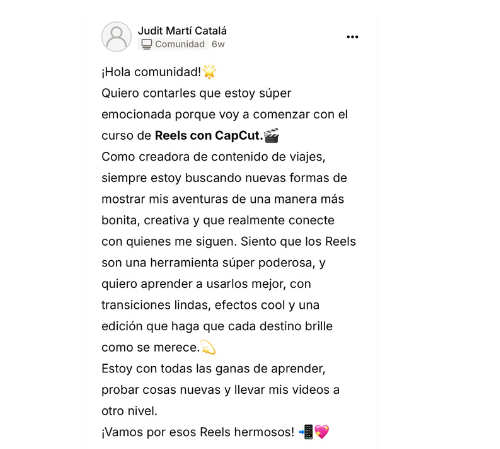Click the dizzy star emoji after merece

[x=208, y=347]
